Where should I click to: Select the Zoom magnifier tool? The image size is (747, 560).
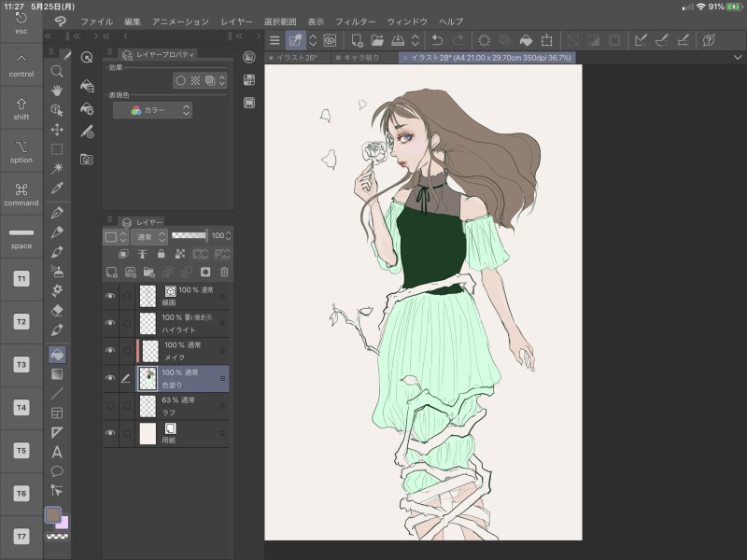[57, 70]
